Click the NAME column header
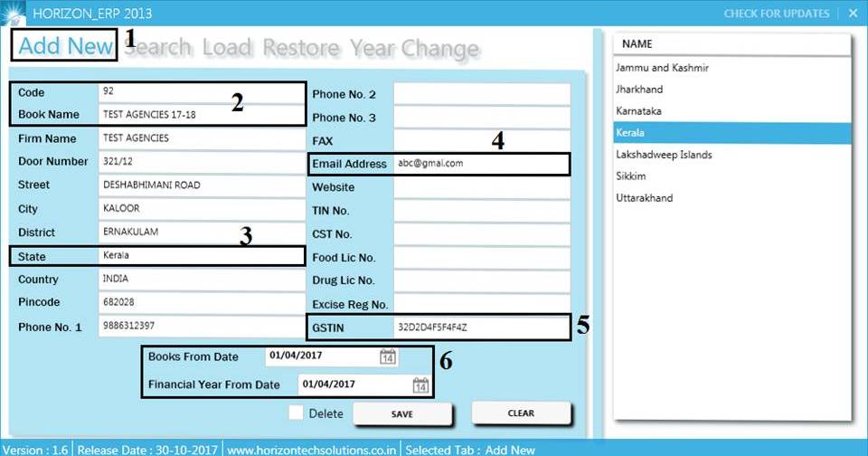Screen dimensions: 868x456 pos(731,43)
